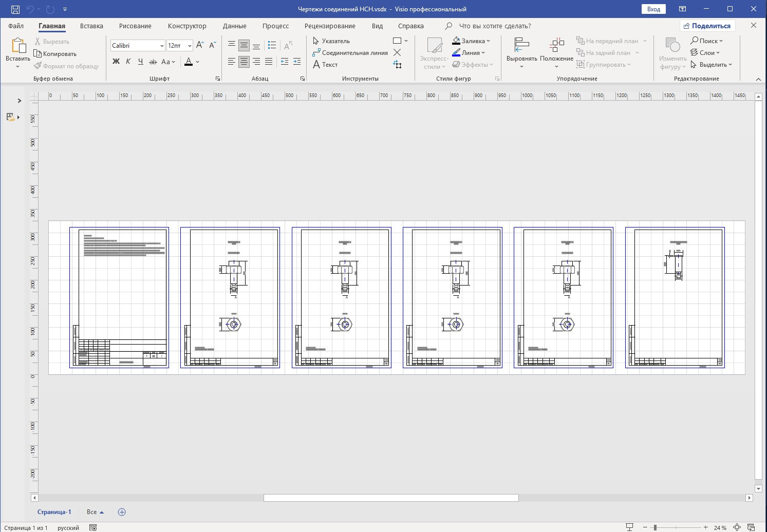Click the Increase font size icon
The image size is (767, 532).
[x=200, y=45]
